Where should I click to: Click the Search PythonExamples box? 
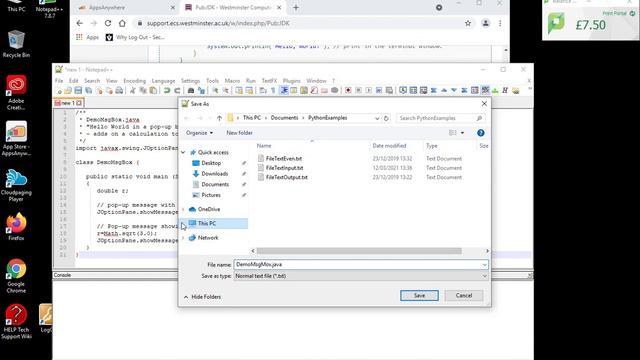[x=440, y=118]
